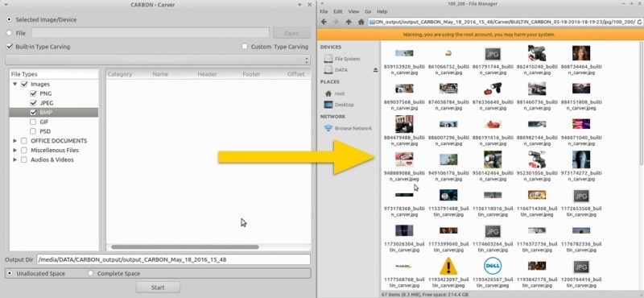644x298 pixels.
Task: Uncheck the BMP file type
Action: click(x=33, y=112)
